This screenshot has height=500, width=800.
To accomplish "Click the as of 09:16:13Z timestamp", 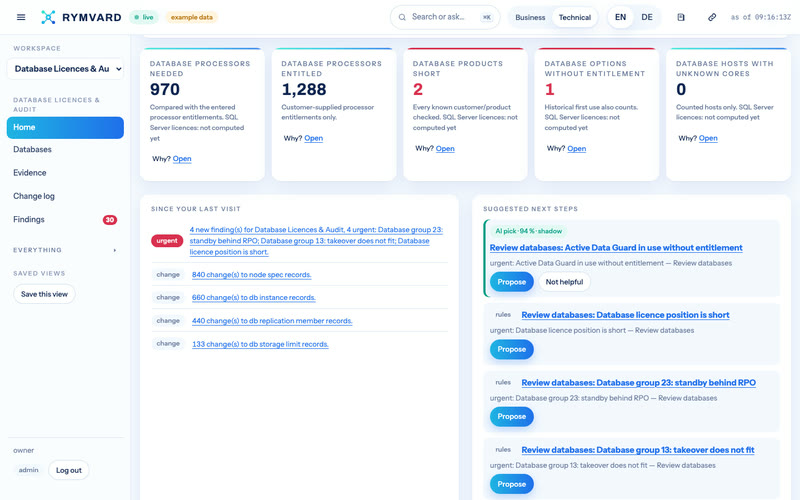I will [x=761, y=17].
